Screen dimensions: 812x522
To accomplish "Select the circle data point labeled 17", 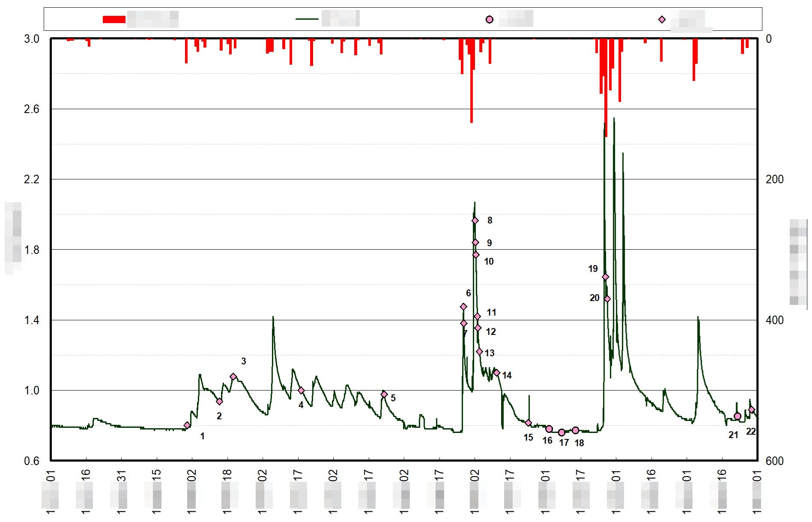I will [x=562, y=433].
